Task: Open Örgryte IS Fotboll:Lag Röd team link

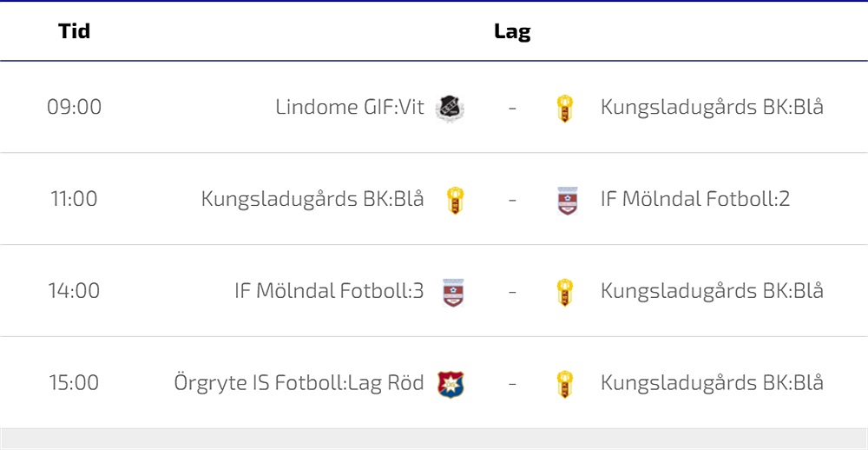Action: tap(299, 383)
